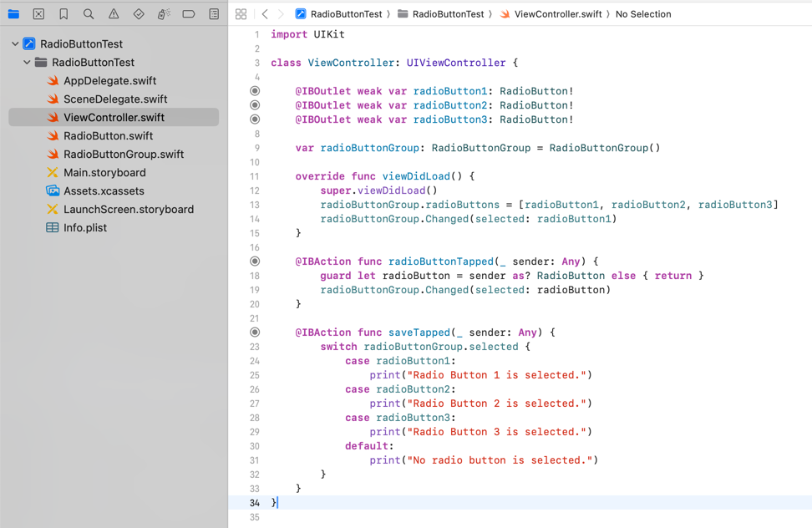
Task: Collapse the RadioButtonTest project root
Action: coord(15,44)
